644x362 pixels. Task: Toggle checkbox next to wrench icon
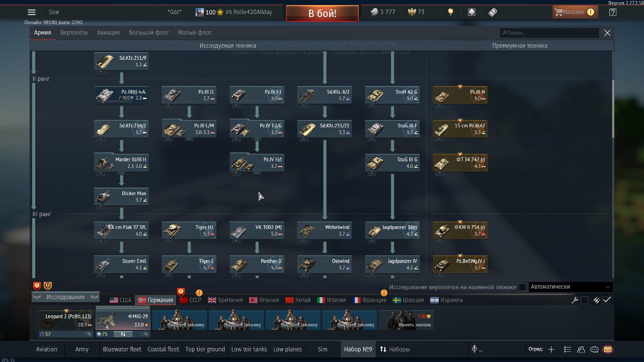tap(584, 300)
